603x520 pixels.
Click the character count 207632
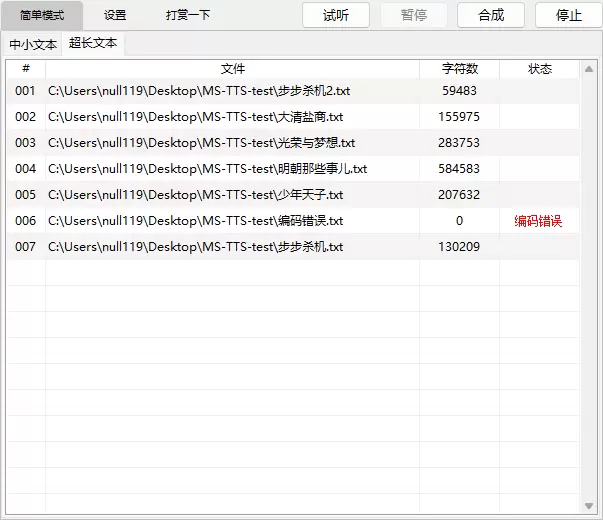click(x=459, y=195)
